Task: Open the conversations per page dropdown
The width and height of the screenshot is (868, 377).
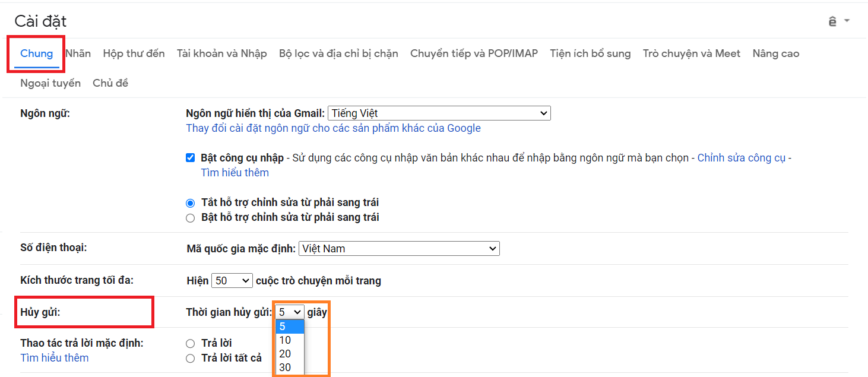Action: [232, 280]
